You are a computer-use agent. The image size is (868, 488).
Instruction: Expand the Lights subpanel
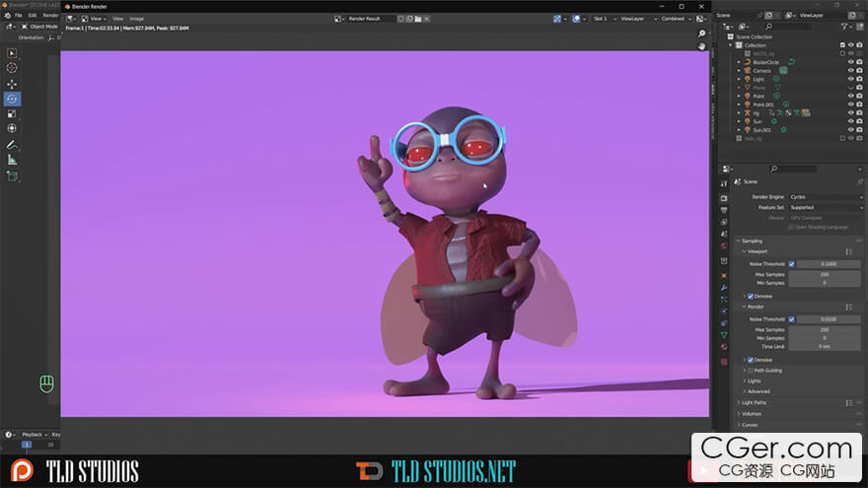click(754, 382)
